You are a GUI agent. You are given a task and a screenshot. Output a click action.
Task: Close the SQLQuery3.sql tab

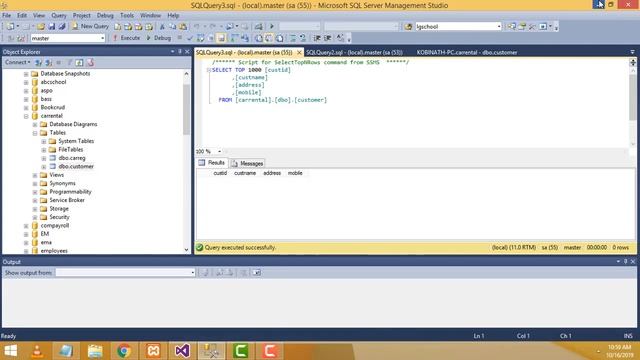click(x=299, y=53)
